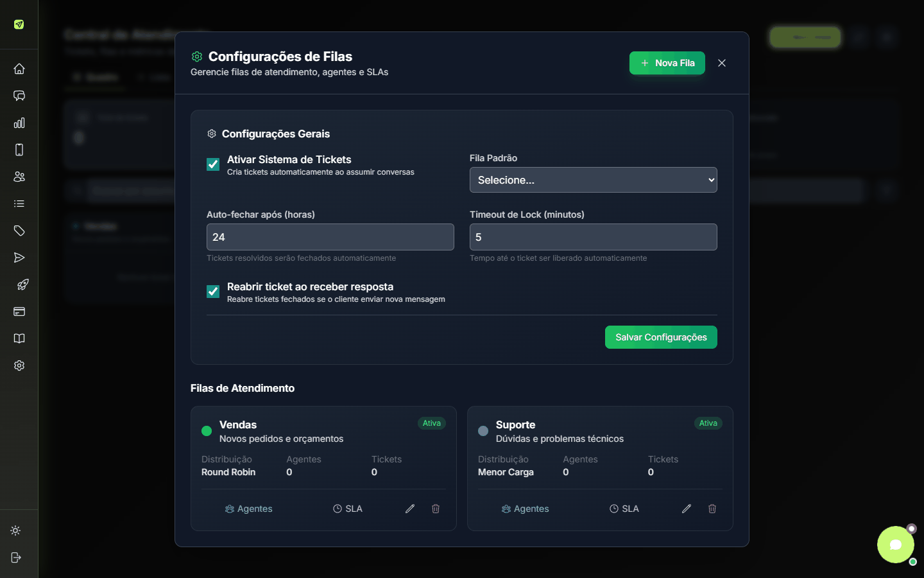Open conversations chat icon in sidebar
The height and width of the screenshot is (578, 924).
[19, 96]
